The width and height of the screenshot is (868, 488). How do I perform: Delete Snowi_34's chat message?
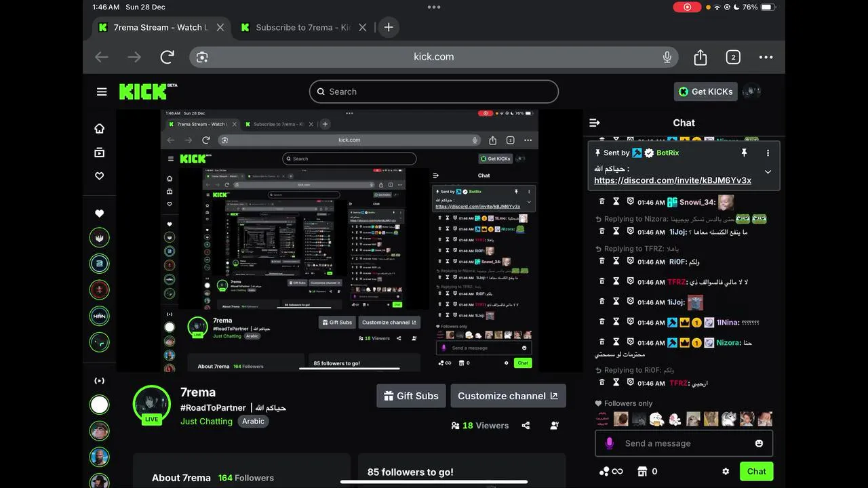[x=601, y=202]
